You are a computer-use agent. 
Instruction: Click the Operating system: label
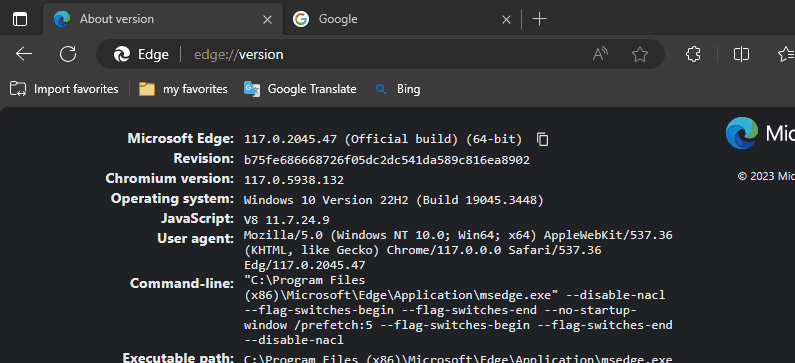(x=172, y=198)
